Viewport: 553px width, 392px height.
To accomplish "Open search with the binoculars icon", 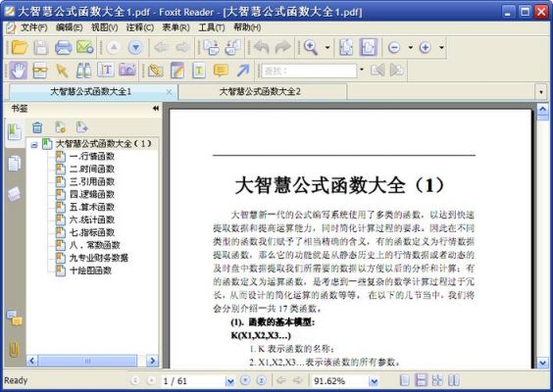I will point(84,71).
